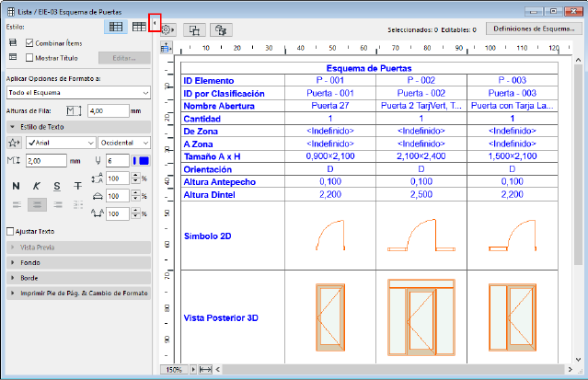Apply strikethrough text style
Viewport: 588px width, 380px height.
[x=76, y=186]
